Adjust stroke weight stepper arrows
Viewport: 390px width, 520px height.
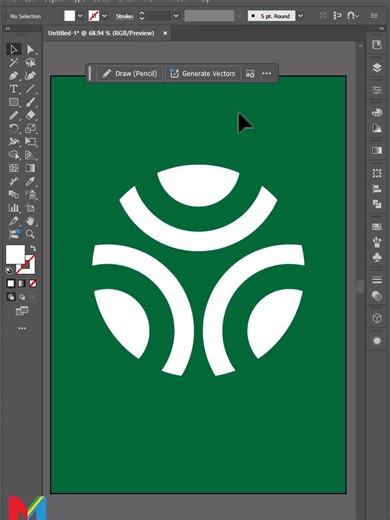142,16
